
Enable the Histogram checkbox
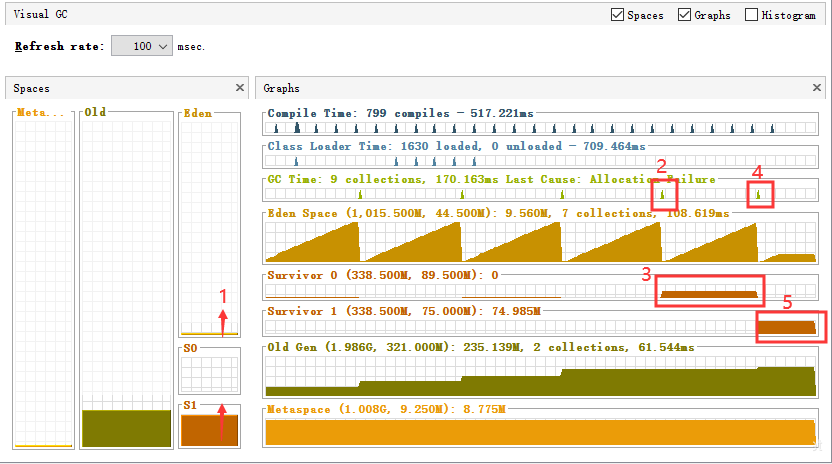coord(751,15)
